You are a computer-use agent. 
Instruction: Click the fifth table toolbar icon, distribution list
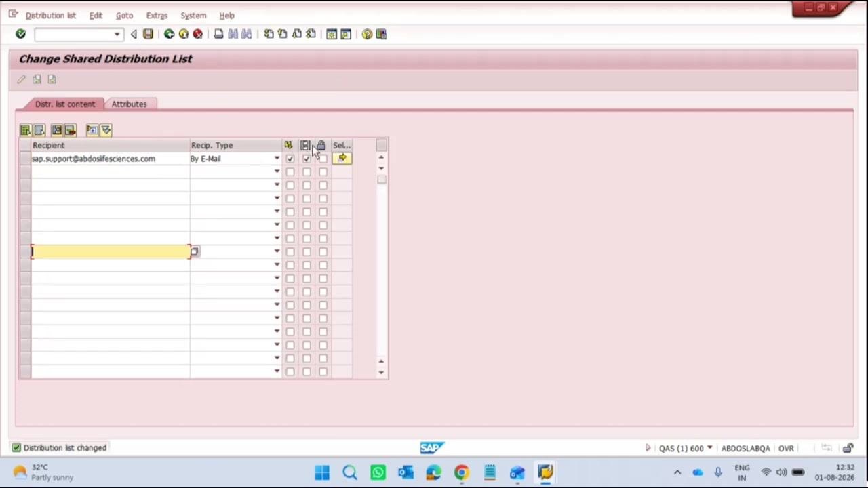pyautogui.click(x=92, y=130)
